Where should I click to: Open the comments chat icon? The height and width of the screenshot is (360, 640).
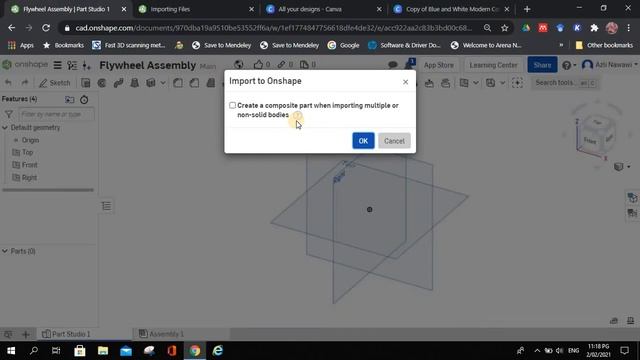tap(393, 65)
